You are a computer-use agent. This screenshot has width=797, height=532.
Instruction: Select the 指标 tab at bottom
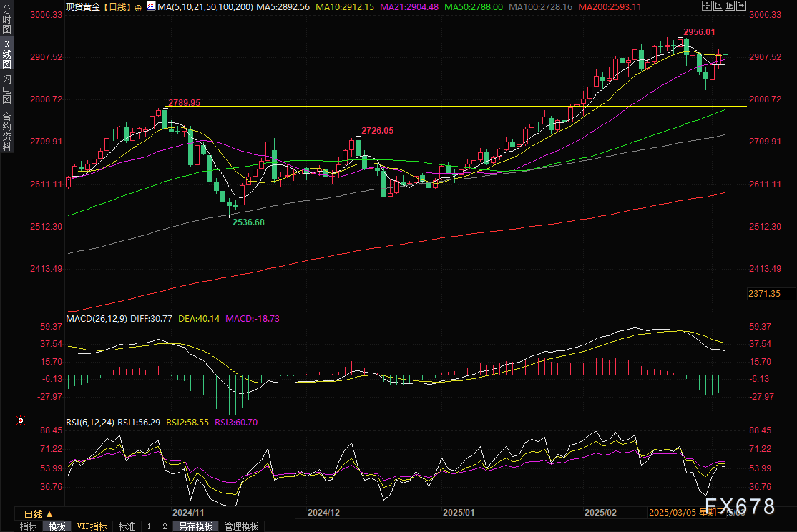pyautogui.click(x=29, y=526)
